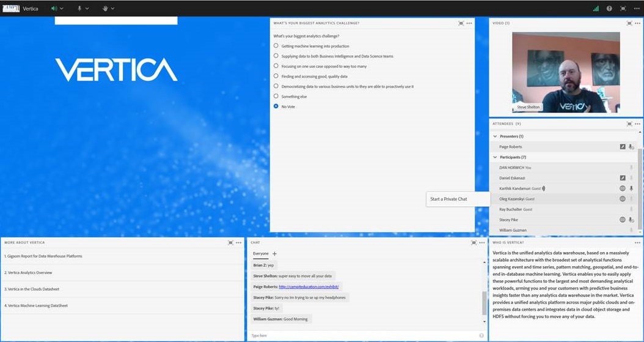Maximize the Attendees pod
644x342 pixels.
629,124
